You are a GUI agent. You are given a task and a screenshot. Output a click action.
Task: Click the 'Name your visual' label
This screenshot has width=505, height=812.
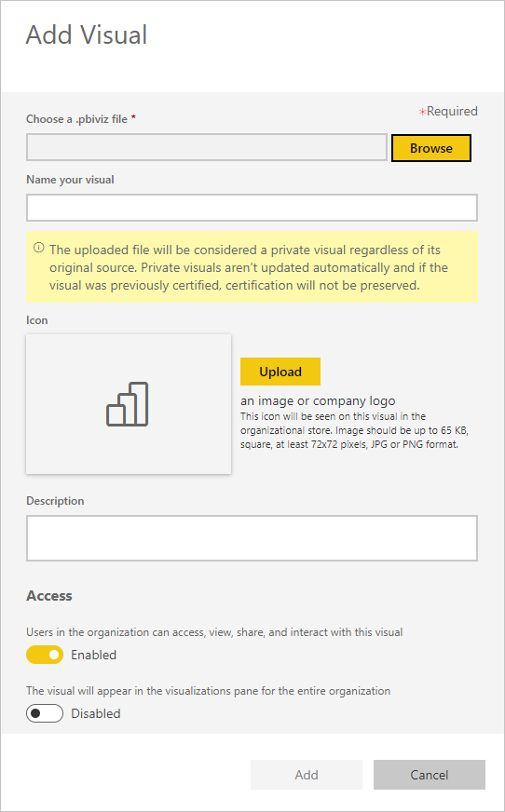coord(70,180)
